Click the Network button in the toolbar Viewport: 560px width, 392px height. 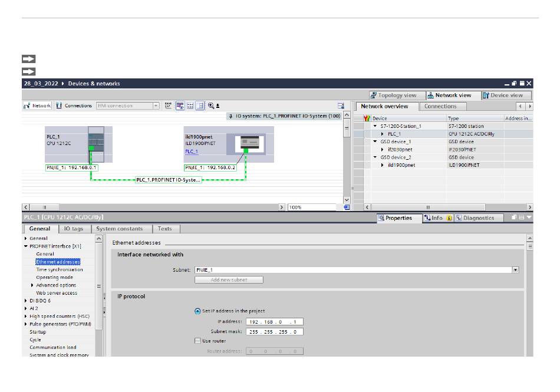point(37,106)
